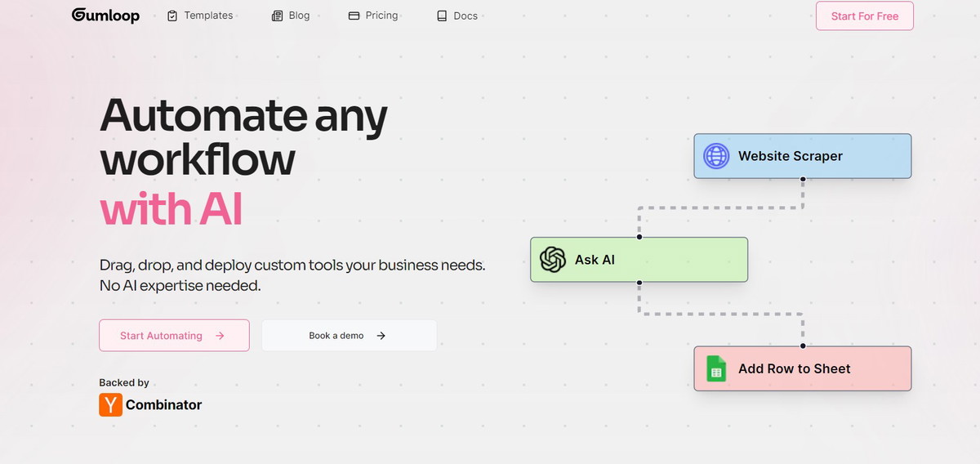Open the Docs link
The image size is (980, 464).
(x=457, y=16)
